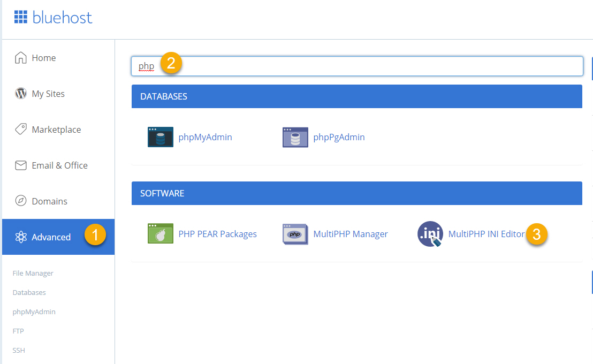This screenshot has width=593, height=364.
Task: Open the MultiPHP Manager link
Action: 351,234
